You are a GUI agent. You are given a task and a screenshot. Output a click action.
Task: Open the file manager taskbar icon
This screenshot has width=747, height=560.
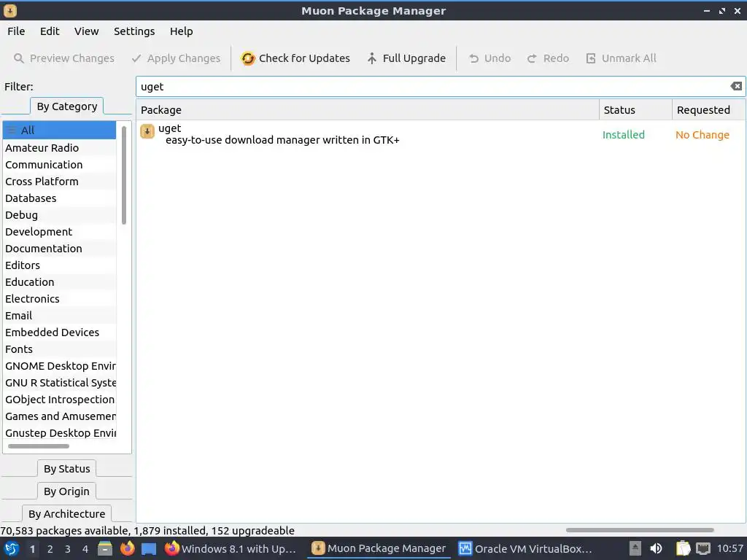pyautogui.click(x=105, y=548)
